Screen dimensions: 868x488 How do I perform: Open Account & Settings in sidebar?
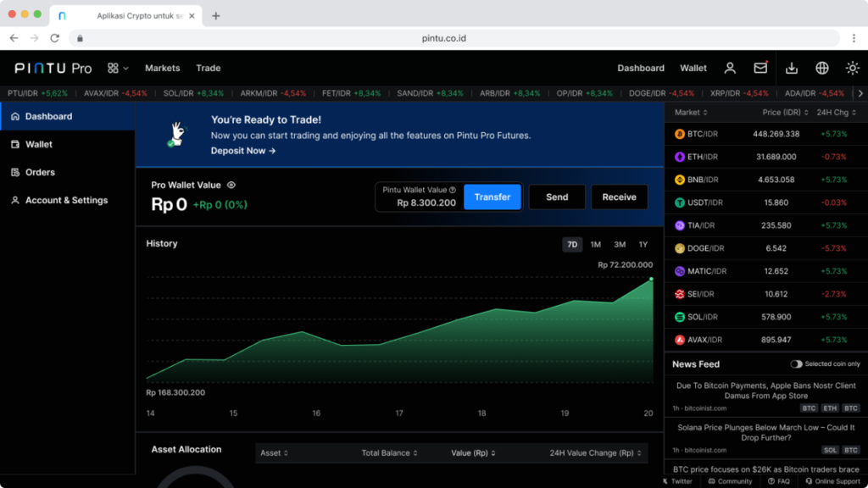(68, 200)
